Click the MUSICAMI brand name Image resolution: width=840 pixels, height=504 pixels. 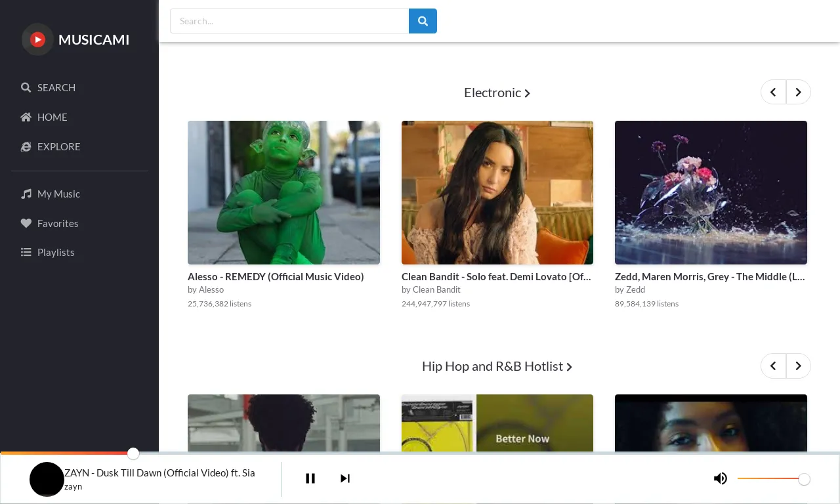click(x=94, y=39)
